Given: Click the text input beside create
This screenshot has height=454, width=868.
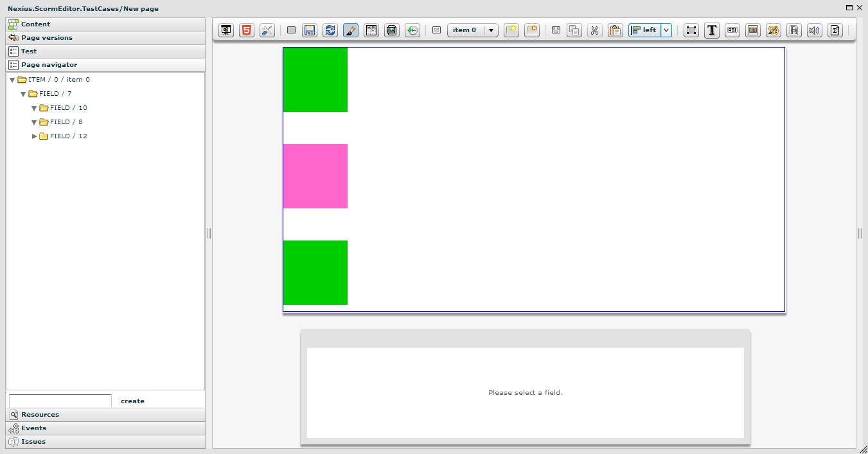Looking at the screenshot, I should tap(60, 401).
